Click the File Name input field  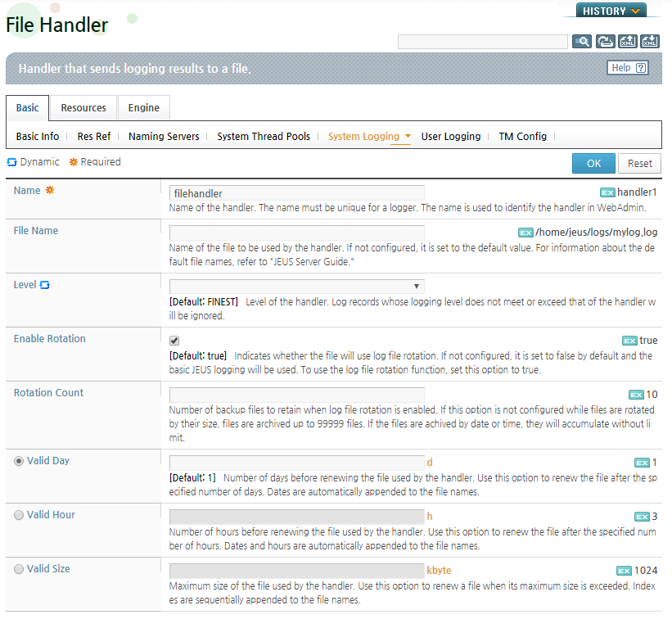click(296, 233)
